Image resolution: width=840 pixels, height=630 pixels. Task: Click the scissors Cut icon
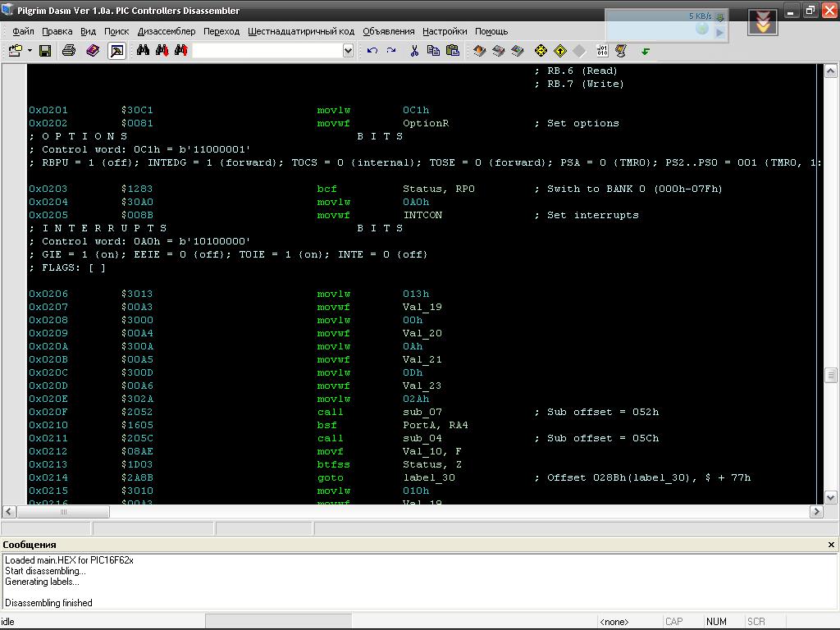tap(414, 51)
